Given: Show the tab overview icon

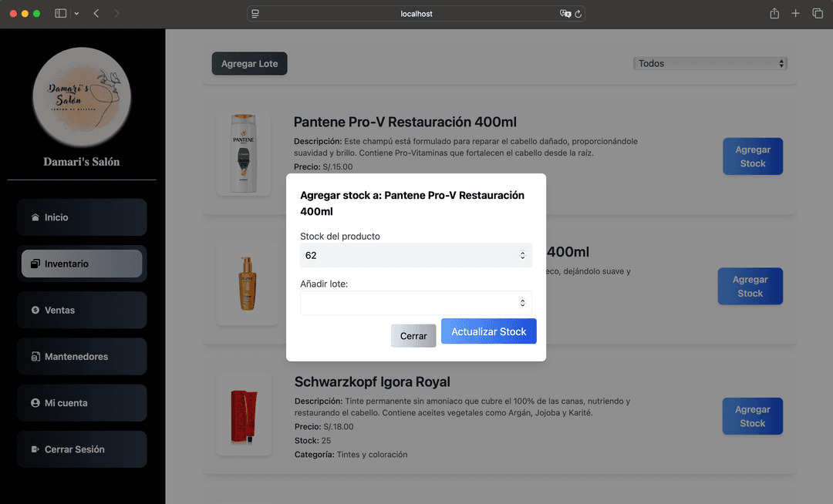Looking at the screenshot, I should [x=818, y=14].
